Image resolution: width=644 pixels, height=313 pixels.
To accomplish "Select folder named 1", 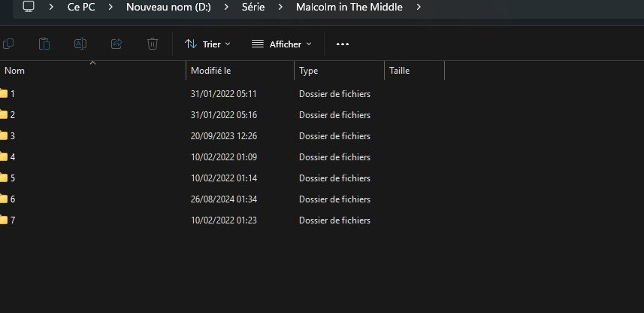I will (x=12, y=94).
